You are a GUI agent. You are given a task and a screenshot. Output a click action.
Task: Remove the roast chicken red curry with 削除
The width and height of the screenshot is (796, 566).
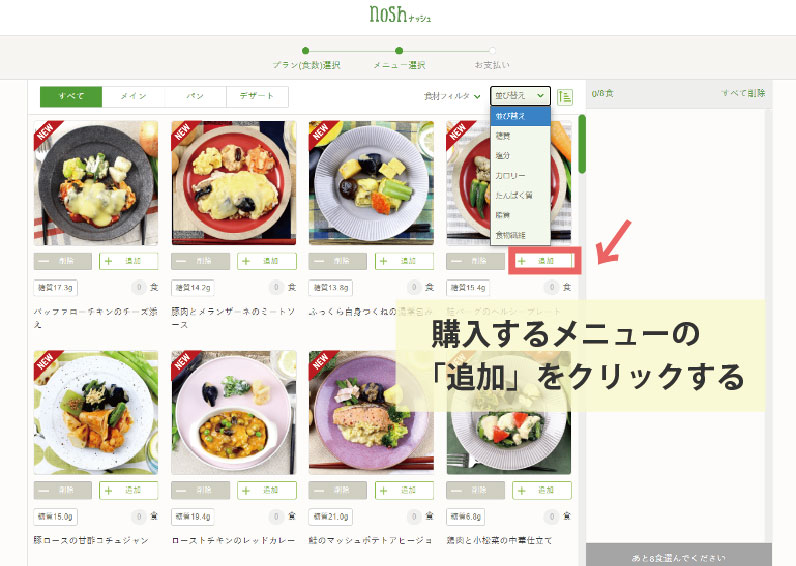[x=200, y=490]
